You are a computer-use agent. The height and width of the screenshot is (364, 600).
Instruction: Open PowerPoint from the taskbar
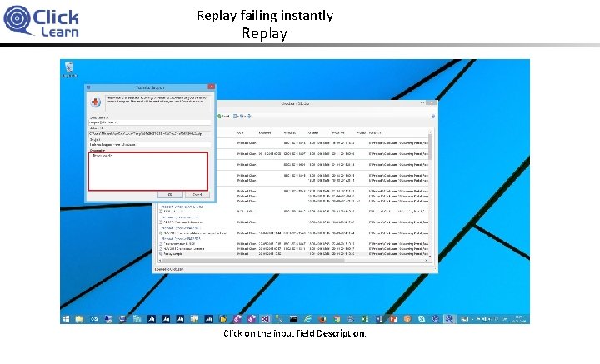393,319
